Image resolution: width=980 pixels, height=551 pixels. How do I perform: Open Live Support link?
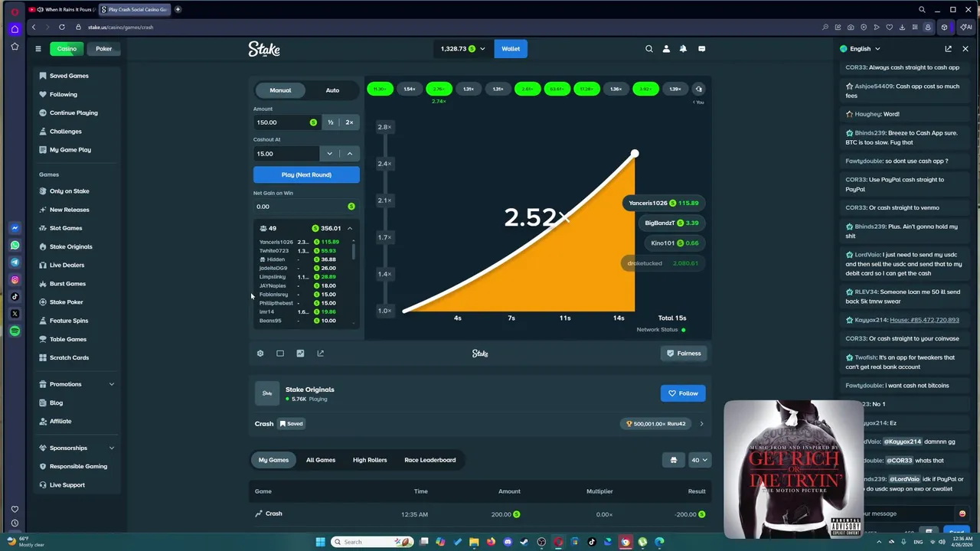tap(67, 485)
